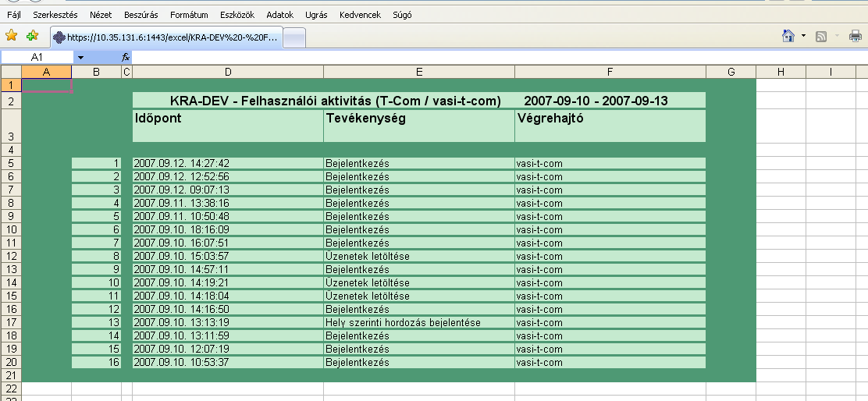
Task: Select column F header
Action: click(610, 71)
